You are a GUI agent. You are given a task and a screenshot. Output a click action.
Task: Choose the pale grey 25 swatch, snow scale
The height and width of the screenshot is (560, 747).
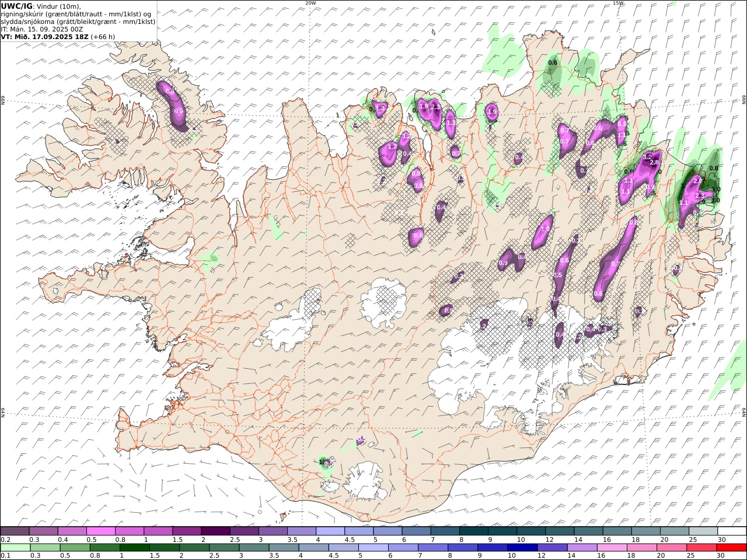(704, 531)
